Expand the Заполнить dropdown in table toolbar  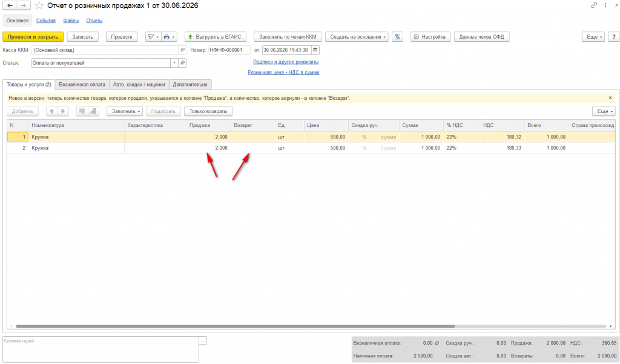[x=125, y=111]
